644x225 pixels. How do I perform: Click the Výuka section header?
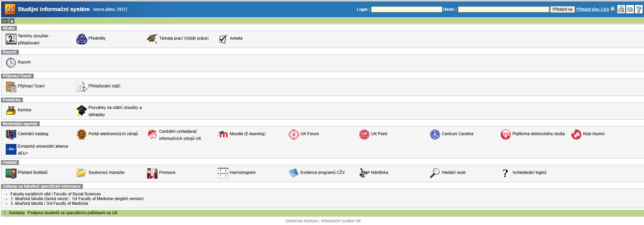tap(9, 28)
